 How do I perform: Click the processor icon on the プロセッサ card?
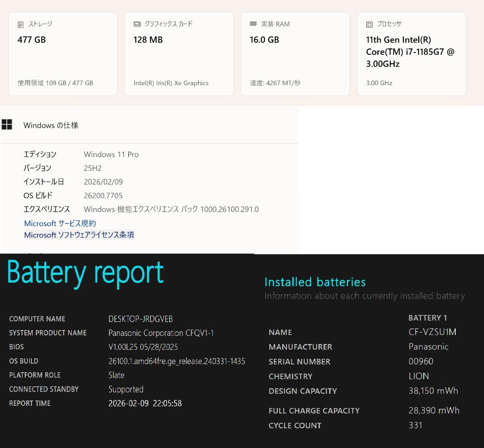tap(369, 24)
